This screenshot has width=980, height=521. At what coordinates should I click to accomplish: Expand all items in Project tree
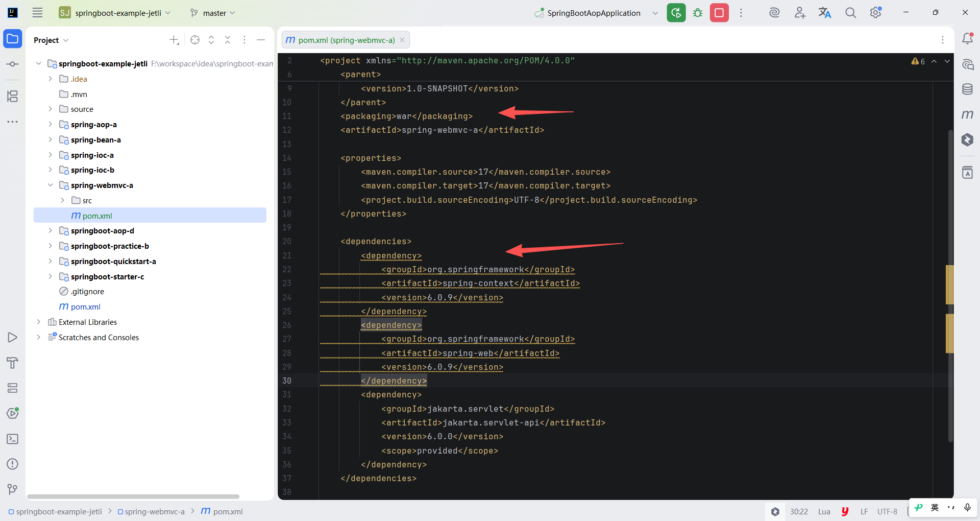click(211, 40)
